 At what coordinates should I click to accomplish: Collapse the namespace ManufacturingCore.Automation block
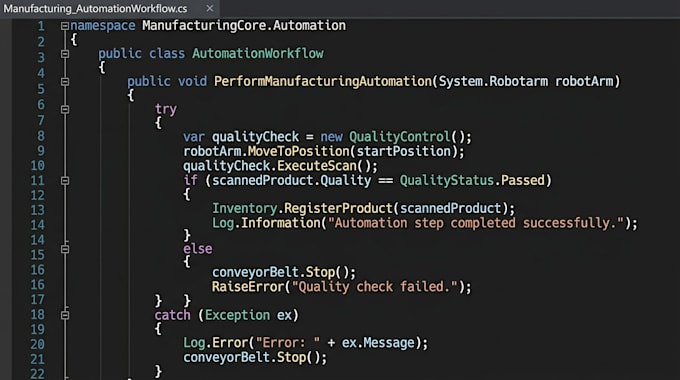65,26
